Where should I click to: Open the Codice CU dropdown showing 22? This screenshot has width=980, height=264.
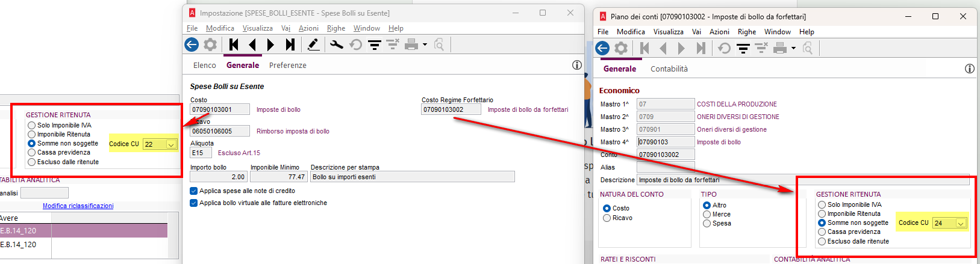pos(171,144)
